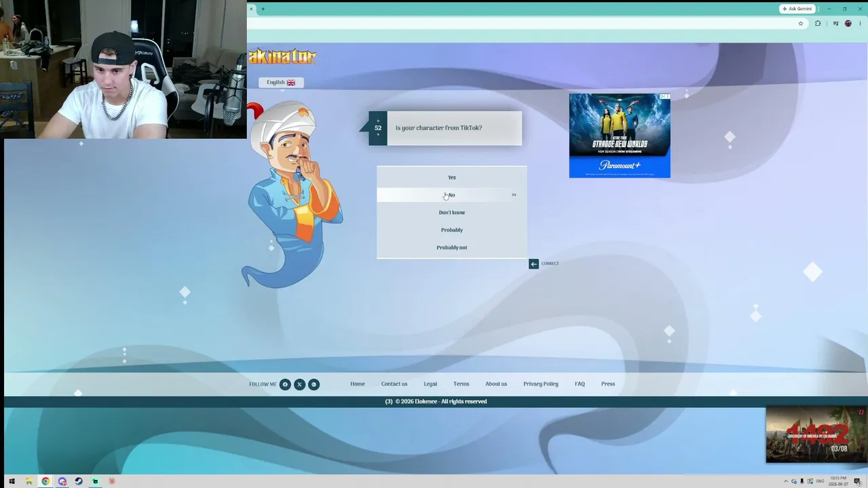The image size is (868, 488).
Task: Go to the Home footer link
Action: (357, 384)
